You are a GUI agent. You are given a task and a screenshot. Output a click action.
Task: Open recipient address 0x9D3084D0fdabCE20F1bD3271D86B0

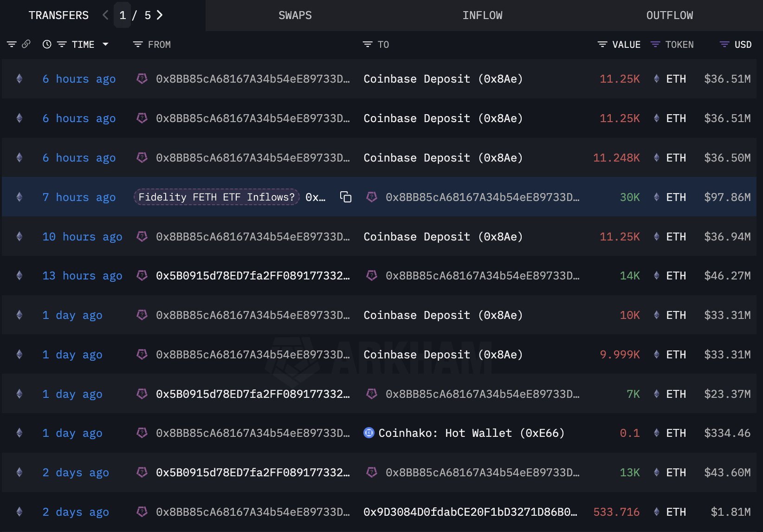pos(470,512)
